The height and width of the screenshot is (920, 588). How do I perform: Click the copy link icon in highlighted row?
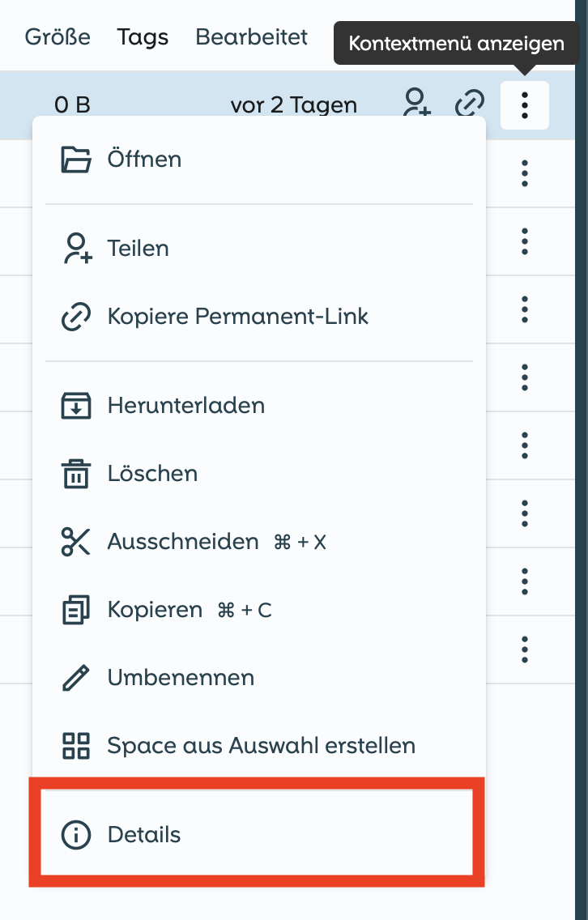click(x=470, y=104)
